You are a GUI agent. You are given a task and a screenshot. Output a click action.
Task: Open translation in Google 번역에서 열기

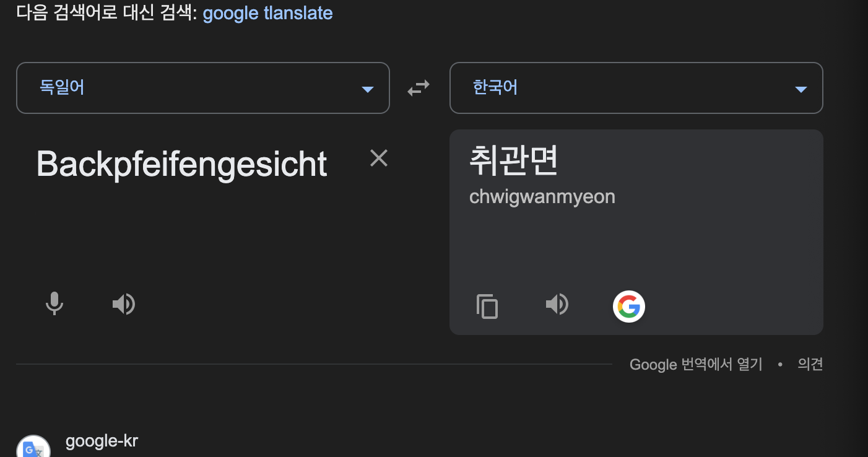(x=696, y=364)
